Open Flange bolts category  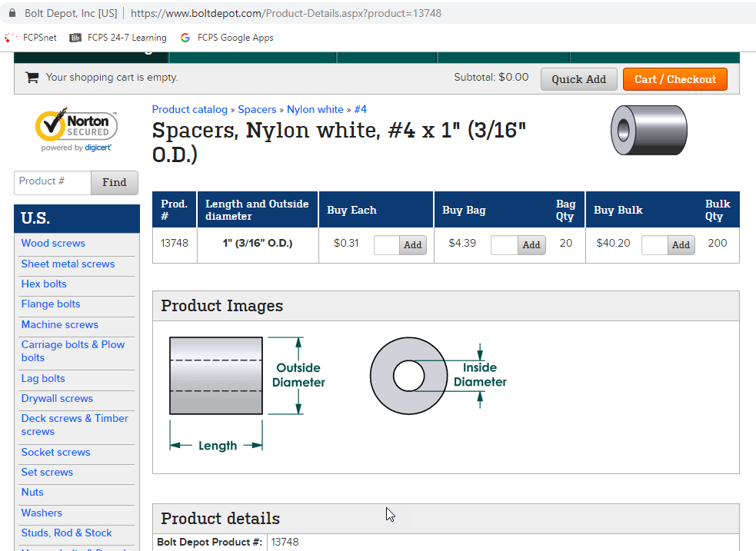[51, 304]
